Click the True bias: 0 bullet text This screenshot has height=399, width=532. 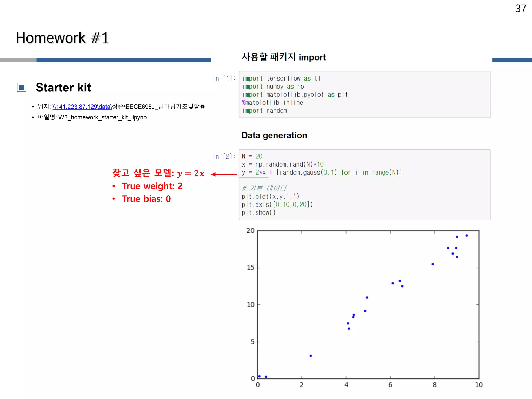click(x=146, y=199)
